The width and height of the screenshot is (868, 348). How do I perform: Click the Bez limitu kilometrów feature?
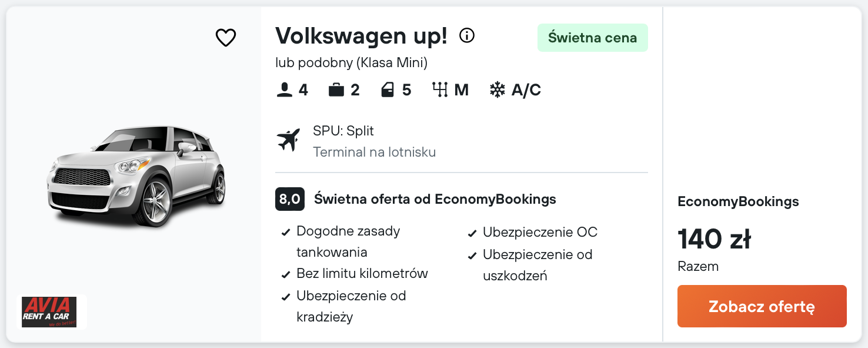coord(362,273)
